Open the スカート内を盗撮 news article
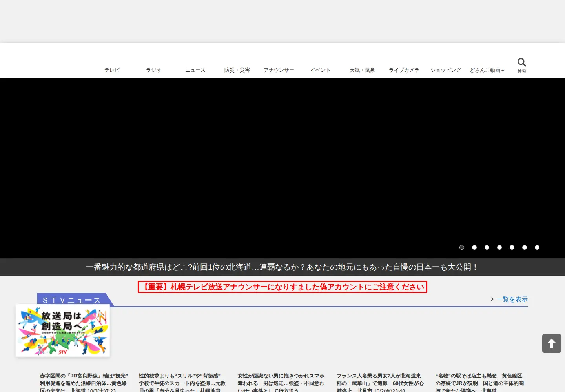Viewport: 565px width, 392px height. click(x=183, y=383)
